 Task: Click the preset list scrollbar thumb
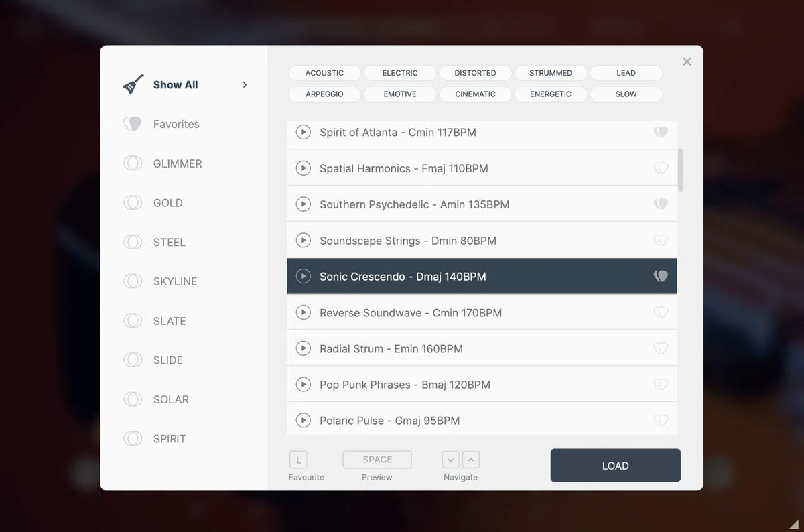pyautogui.click(x=681, y=170)
